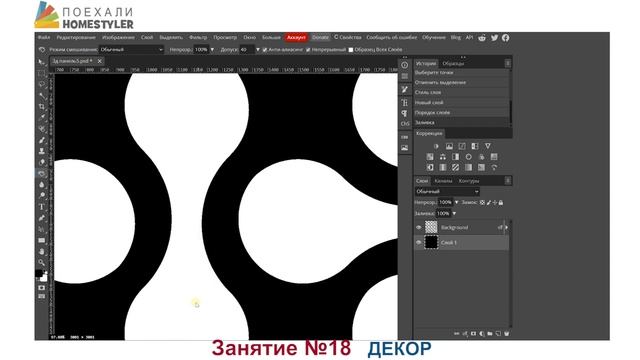
Task: Open the Изображение menu
Action: 118,37
